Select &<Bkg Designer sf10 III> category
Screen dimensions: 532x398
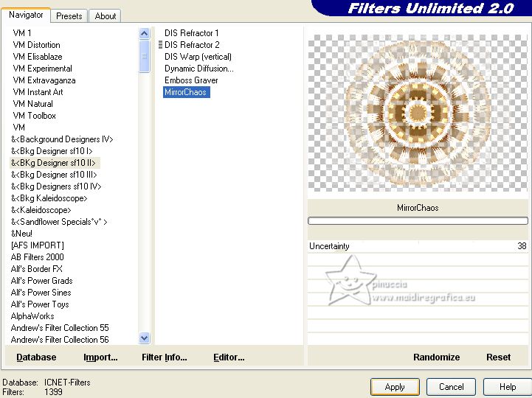point(54,175)
